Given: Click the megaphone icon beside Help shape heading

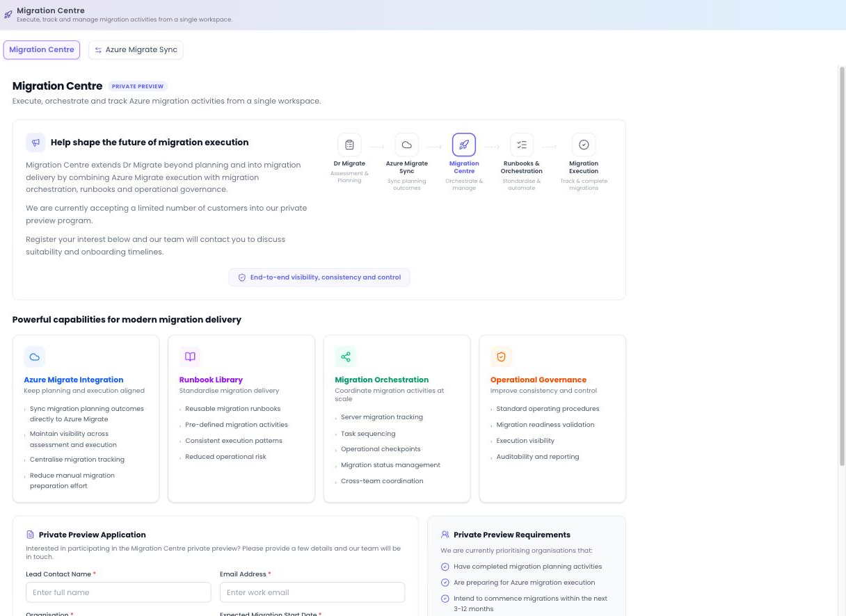Looking at the screenshot, I should tap(35, 143).
